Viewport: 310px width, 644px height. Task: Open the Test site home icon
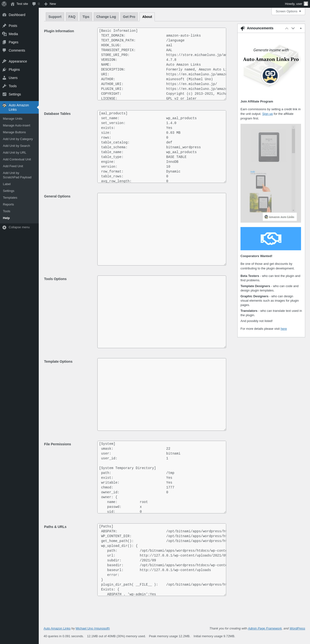[x=13, y=4]
